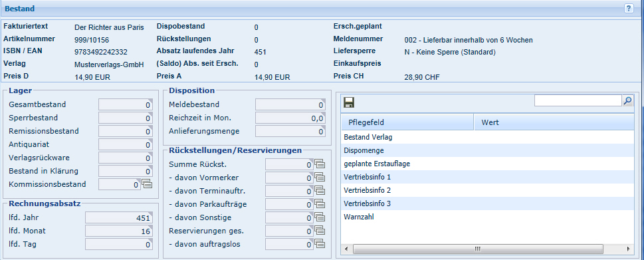Click the search input field in Pflegefeld panel
644x260 pixels.
tap(578, 100)
